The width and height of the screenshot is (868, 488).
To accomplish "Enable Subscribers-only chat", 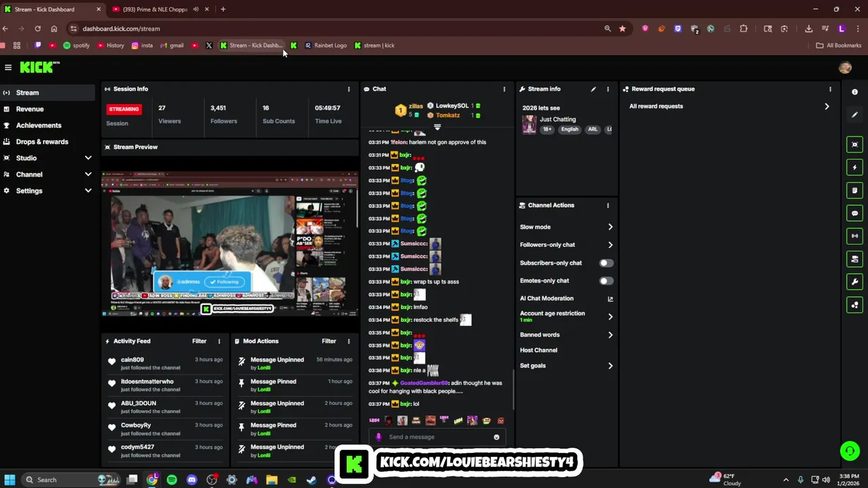I will [606, 263].
